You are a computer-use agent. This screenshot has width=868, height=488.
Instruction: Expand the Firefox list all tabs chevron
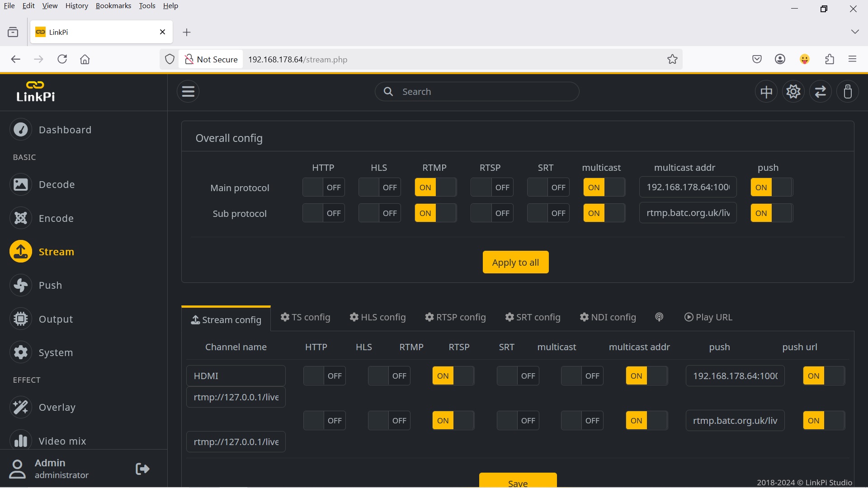pyautogui.click(x=854, y=32)
